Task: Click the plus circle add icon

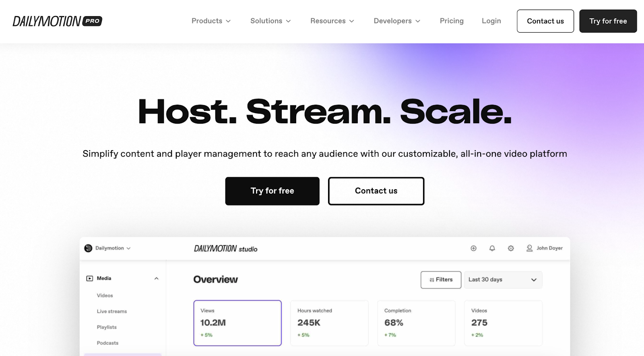Action: pyautogui.click(x=474, y=248)
